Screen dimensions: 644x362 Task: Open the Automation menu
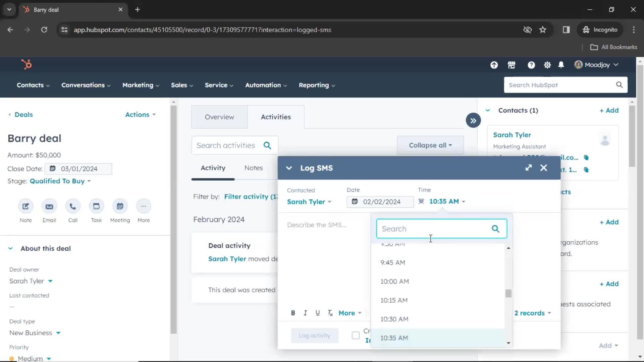(266, 85)
